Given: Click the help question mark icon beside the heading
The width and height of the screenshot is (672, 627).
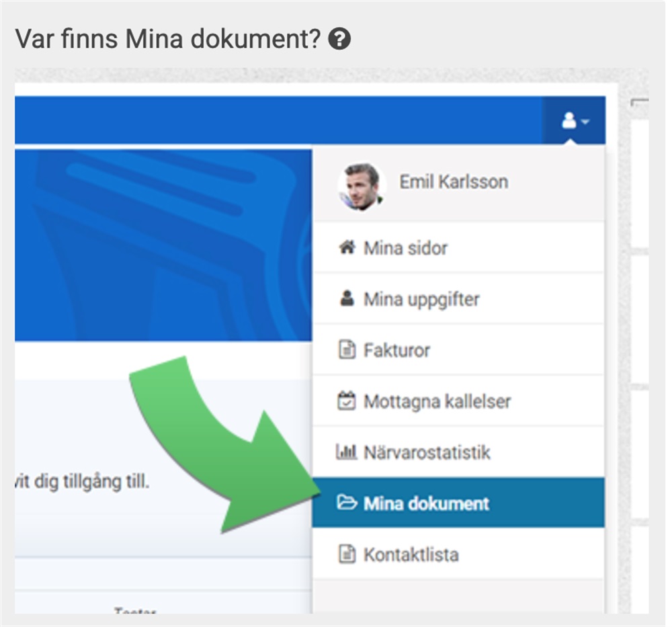Looking at the screenshot, I should pyautogui.click(x=340, y=40).
